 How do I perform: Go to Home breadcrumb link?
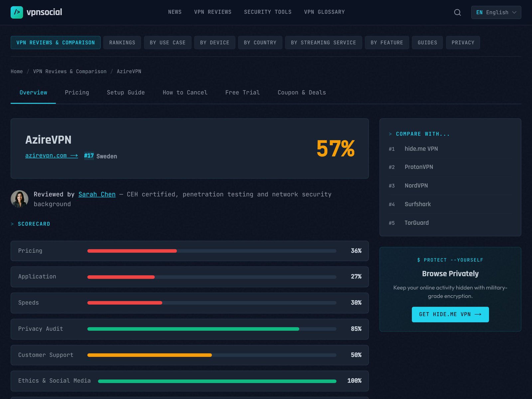coord(17,71)
